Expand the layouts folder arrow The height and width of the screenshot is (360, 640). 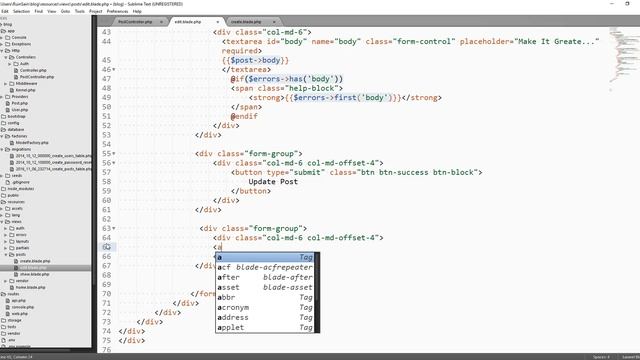tap(6, 241)
